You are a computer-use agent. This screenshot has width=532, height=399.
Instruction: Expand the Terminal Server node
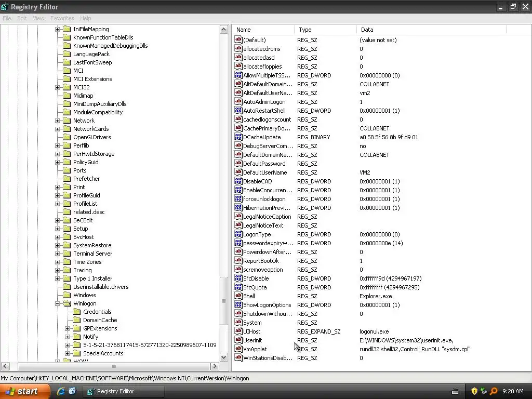[57, 254]
